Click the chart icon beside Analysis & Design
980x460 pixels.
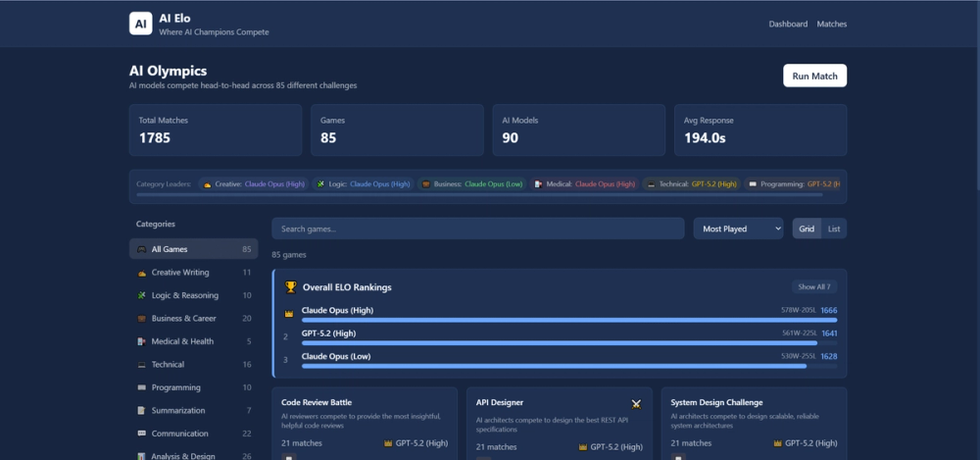pyautogui.click(x=141, y=456)
